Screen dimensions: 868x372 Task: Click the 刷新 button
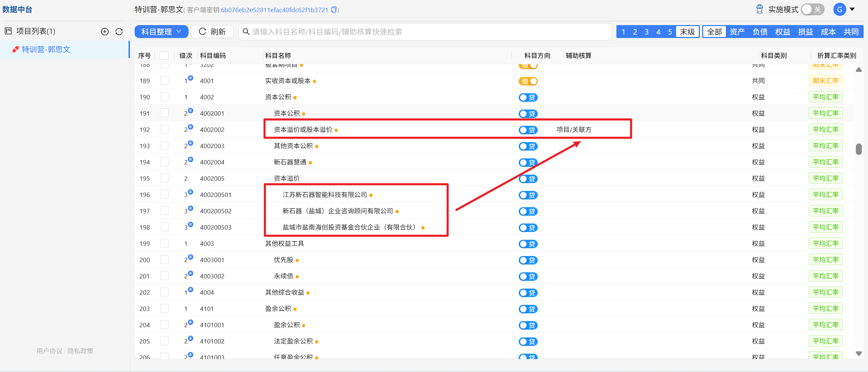[x=212, y=32]
